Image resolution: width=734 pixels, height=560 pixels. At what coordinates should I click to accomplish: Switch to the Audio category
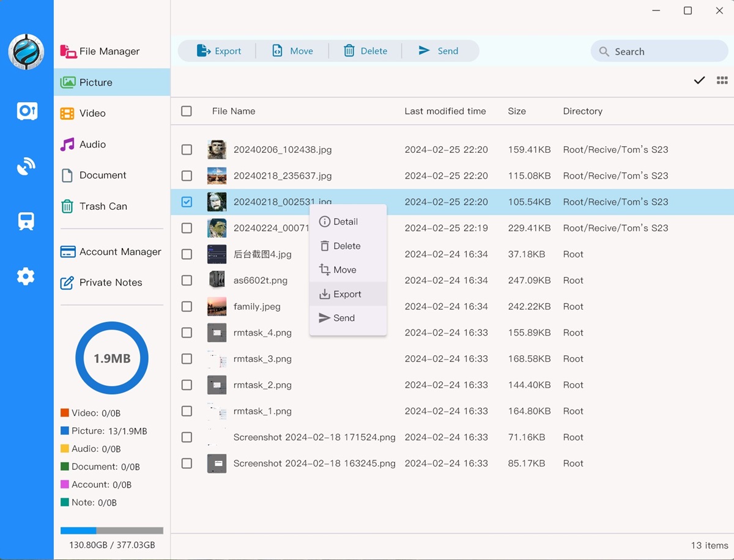tap(112, 144)
